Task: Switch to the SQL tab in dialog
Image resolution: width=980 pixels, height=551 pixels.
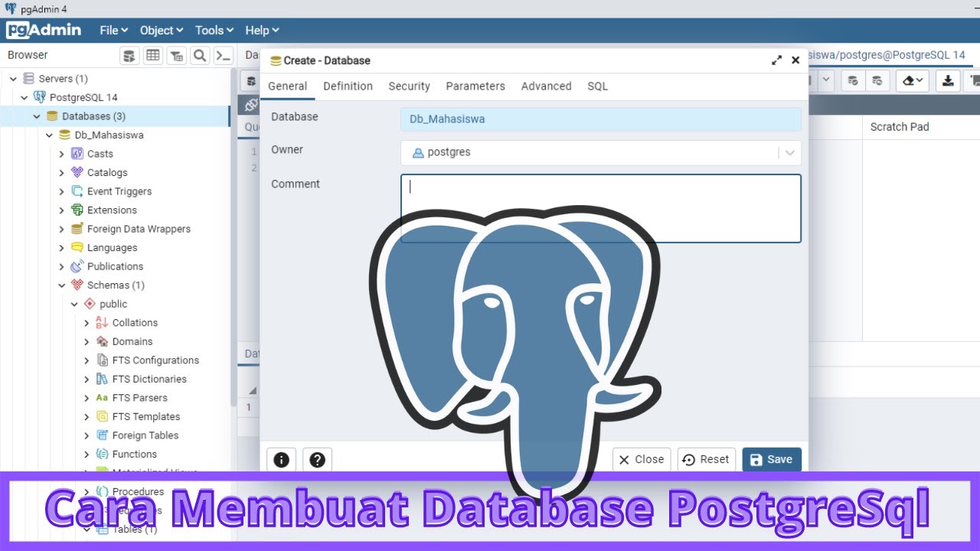Action: (597, 86)
